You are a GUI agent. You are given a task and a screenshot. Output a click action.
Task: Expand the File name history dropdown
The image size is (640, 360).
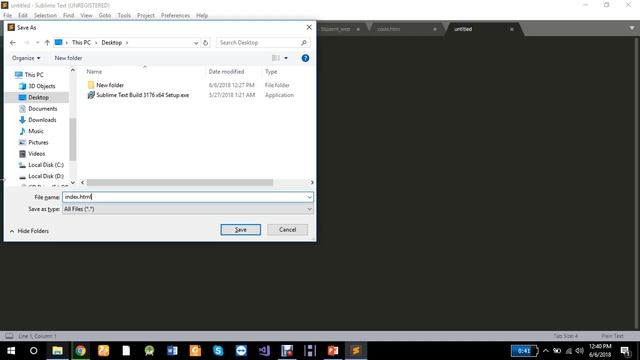[x=309, y=197]
